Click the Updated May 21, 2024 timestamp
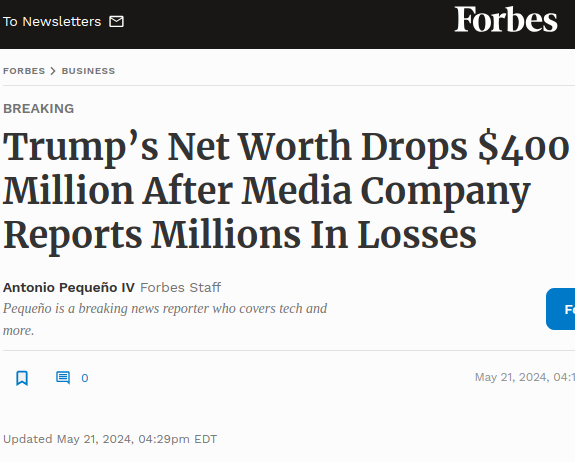Viewport: 575px width, 462px height. pos(110,439)
